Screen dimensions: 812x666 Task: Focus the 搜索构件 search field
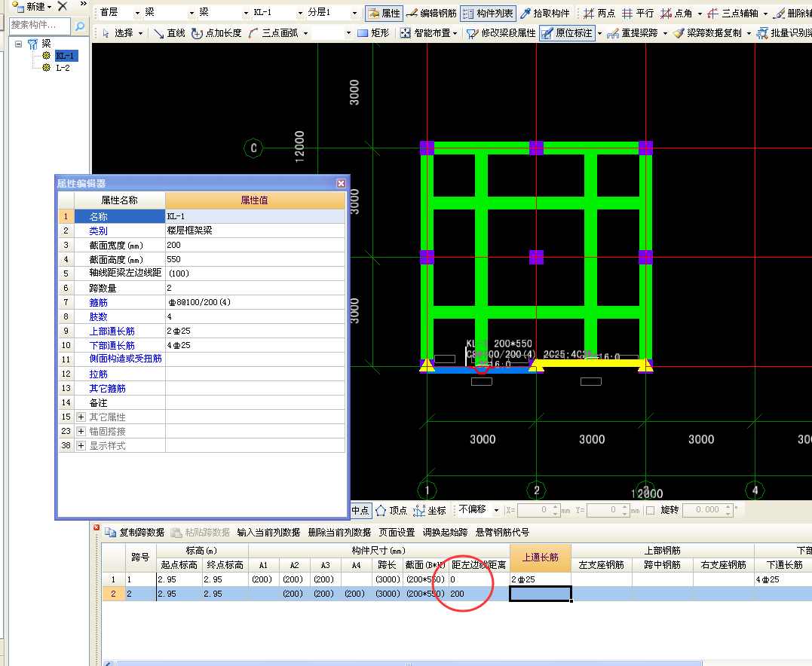tap(40, 26)
